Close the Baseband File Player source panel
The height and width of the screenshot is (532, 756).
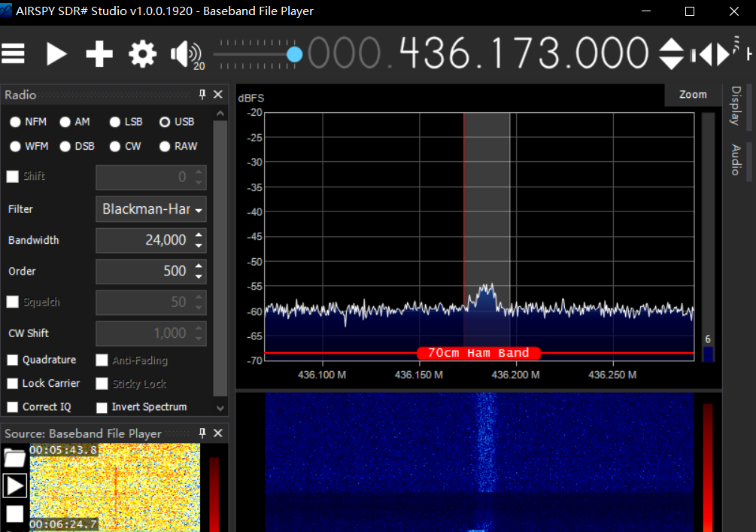click(x=218, y=433)
